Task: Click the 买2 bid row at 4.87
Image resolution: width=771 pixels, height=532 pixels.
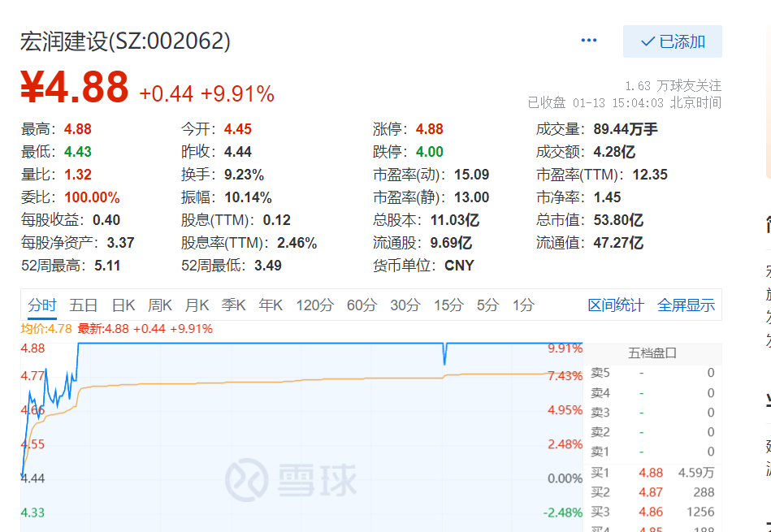Action: point(652,492)
